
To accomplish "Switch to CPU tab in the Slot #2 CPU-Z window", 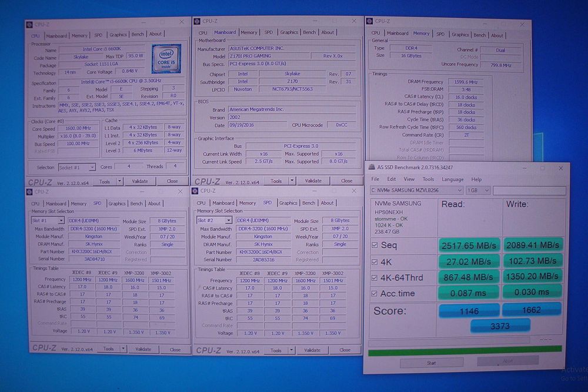I will click(x=201, y=203).
